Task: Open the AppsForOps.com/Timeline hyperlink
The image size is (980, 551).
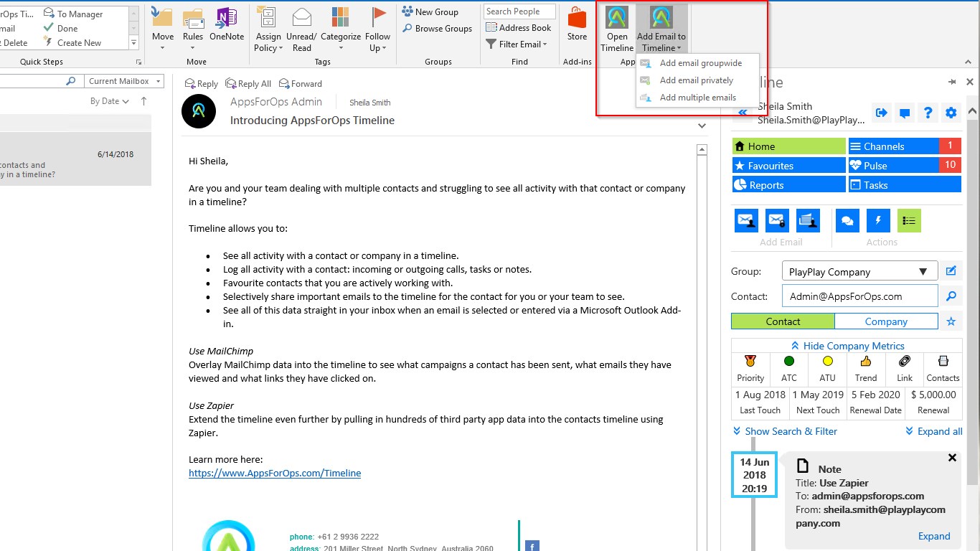Action: click(275, 474)
